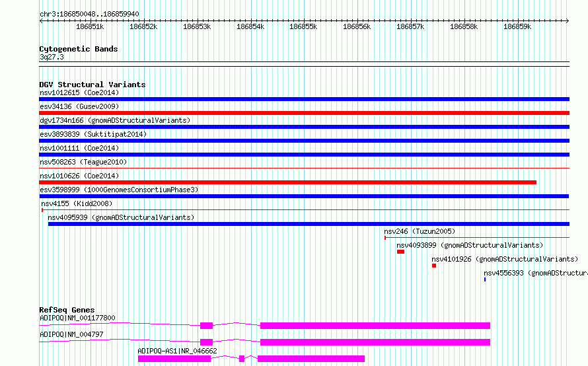Screen dimensions: 588x366
Task: Click the 186851k ruler position
Action: click(x=90, y=26)
